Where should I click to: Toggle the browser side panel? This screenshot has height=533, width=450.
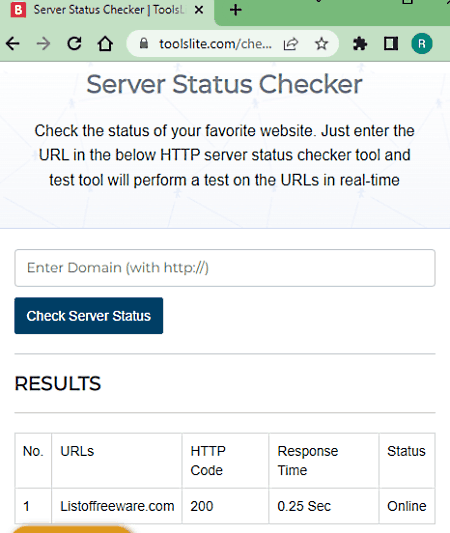391,44
